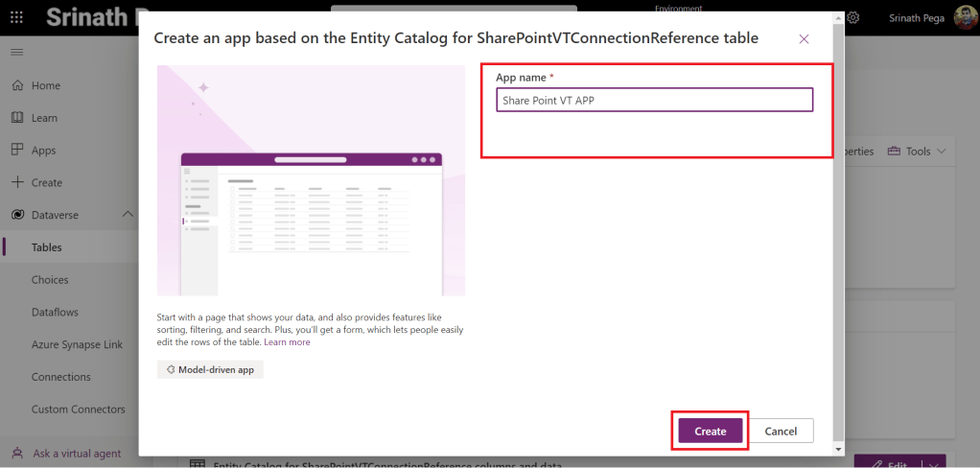Select Tables in the sidebar
Viewport: 980px width, 468px height.
46,247
